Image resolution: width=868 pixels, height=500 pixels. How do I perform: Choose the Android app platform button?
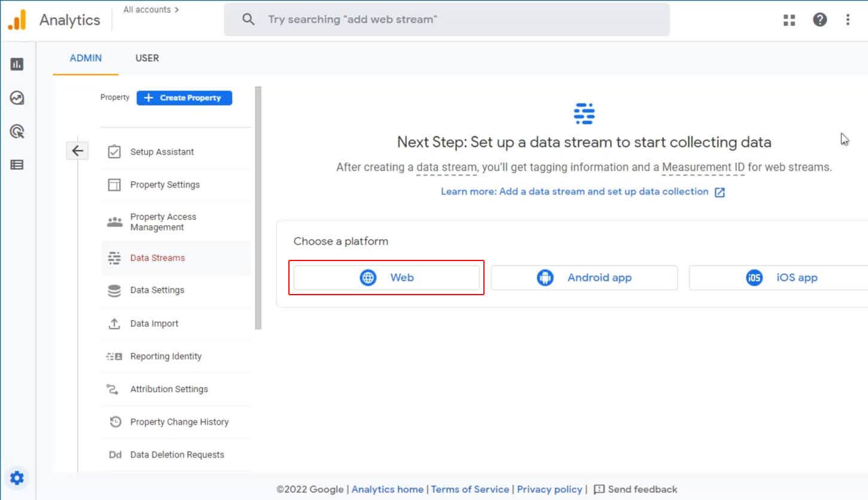584,278
